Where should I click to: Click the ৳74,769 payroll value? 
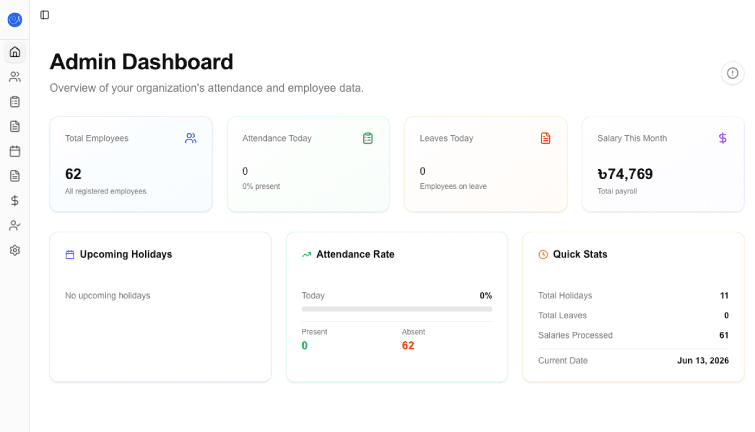click(625, 174)
